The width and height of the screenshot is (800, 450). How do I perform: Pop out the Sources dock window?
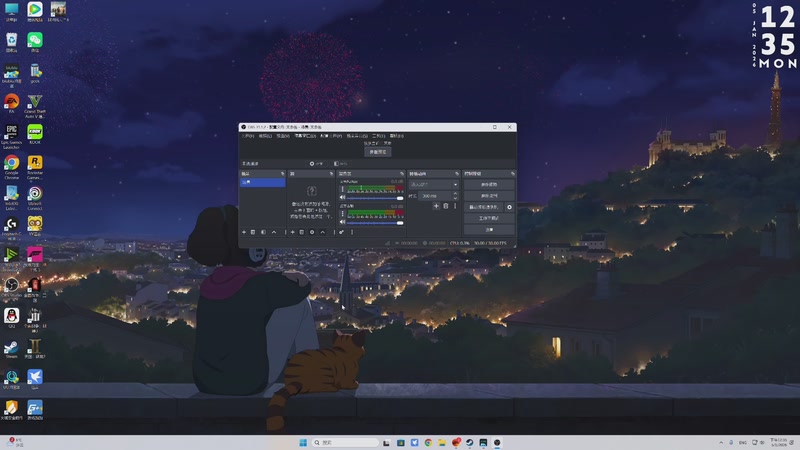pyautogui.click(x=331, y=174)
